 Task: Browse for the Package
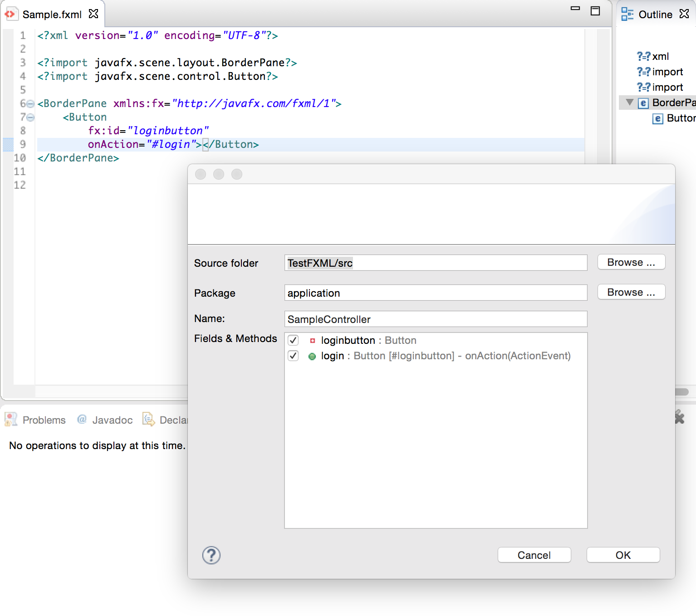[x=631, y=292]
